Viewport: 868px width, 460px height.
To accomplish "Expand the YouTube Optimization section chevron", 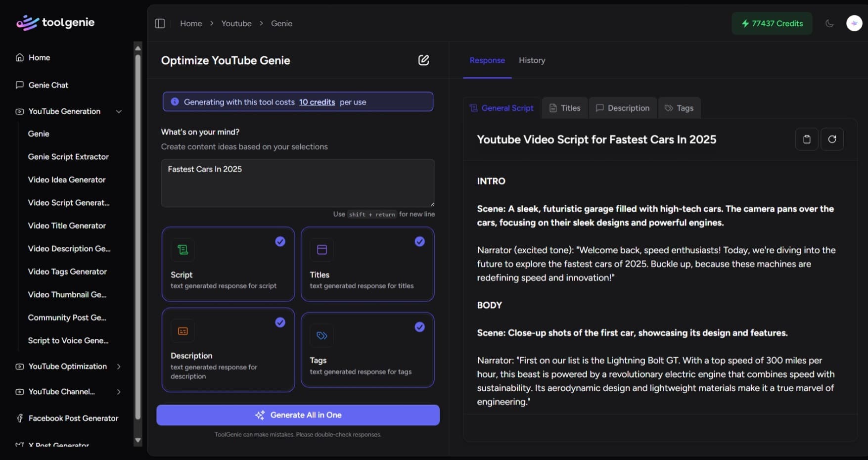I will point(119,367).
